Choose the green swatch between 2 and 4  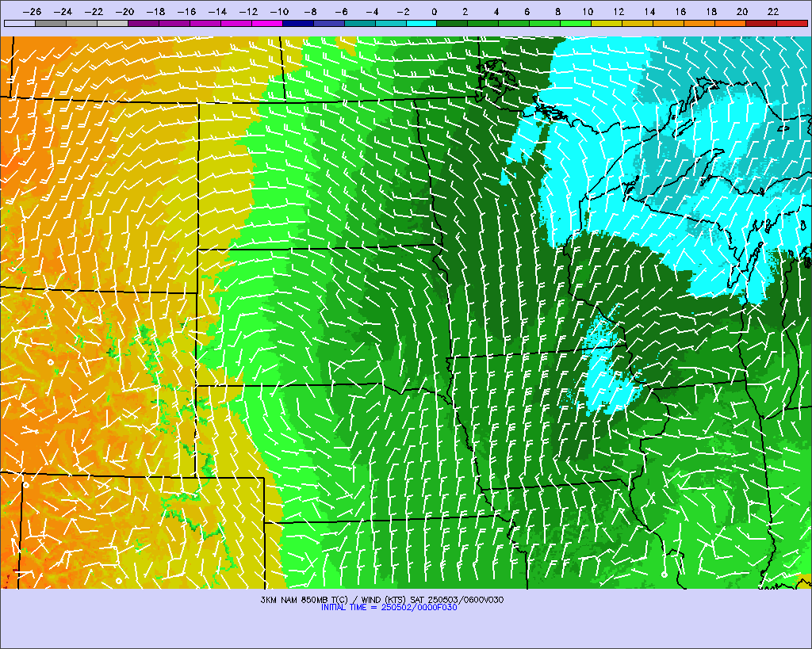484,23
